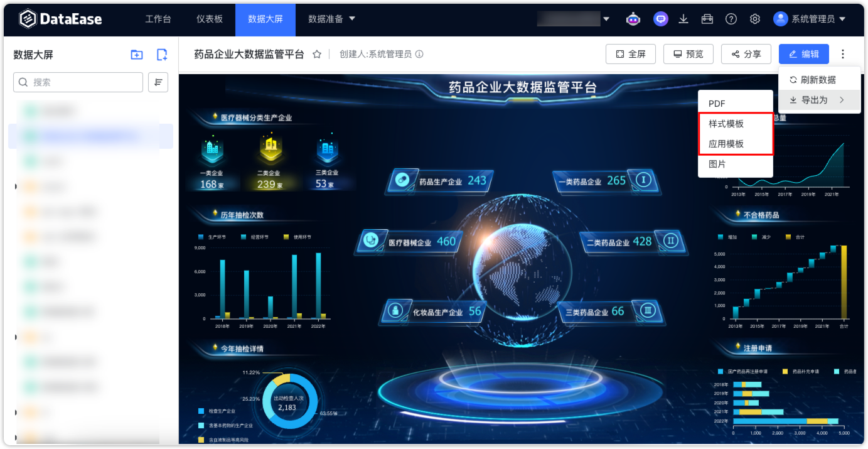Image resolution: width=868 pixels, height=449 pixels.
Task: Select the 数据大屏 tab
Action: pos(265,19)
